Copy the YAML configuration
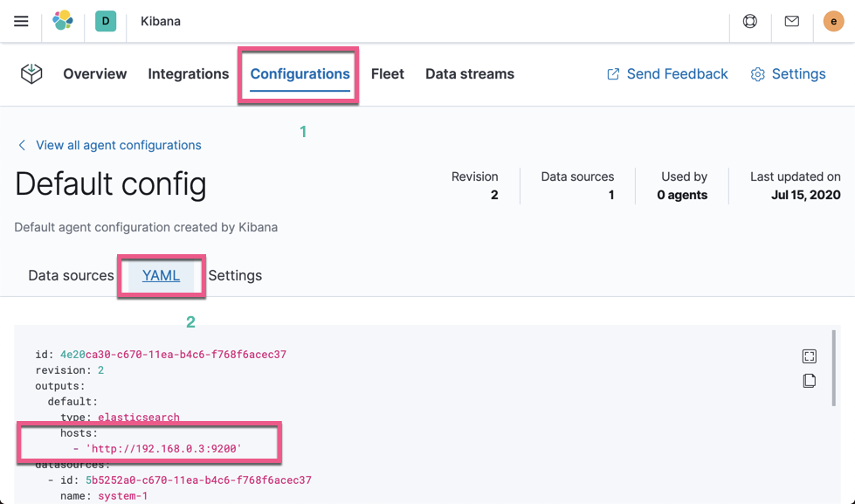The width and height of the screenshot is (855, 504). tap(809, 381)
